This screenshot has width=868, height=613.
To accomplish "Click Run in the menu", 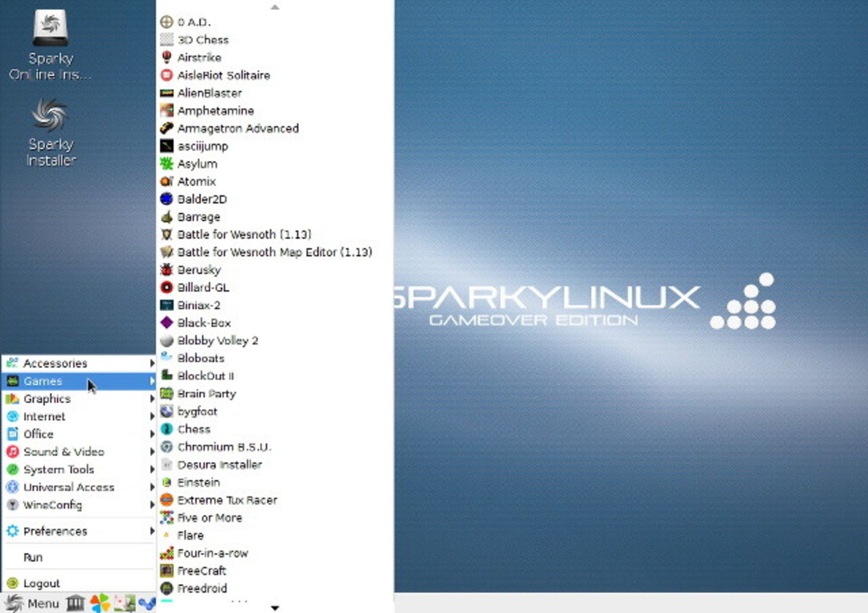I will [33, 557].
